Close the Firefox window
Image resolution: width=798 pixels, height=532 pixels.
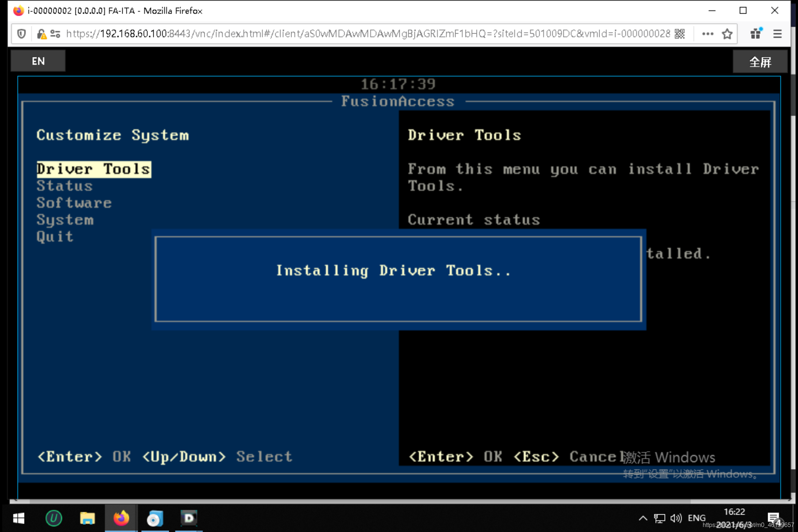pos(775,11)
